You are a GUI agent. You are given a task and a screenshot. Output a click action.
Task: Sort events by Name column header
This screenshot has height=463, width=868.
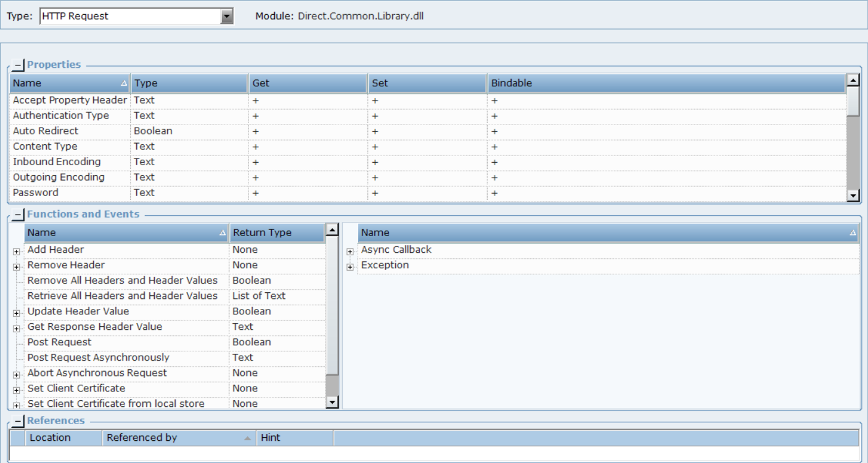[x=608, y=232]
